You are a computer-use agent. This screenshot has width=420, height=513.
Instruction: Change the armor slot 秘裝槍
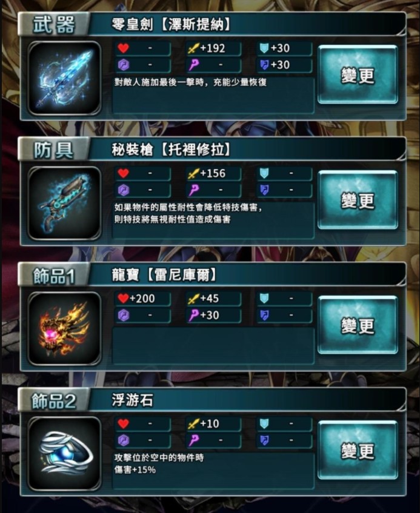coord(358,200)
